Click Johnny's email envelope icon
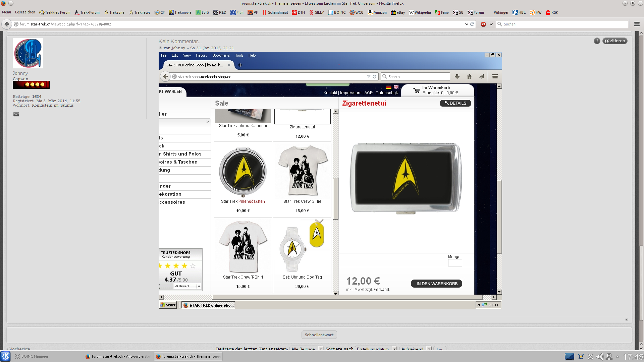The image size is (644, 362). [16, 114]
